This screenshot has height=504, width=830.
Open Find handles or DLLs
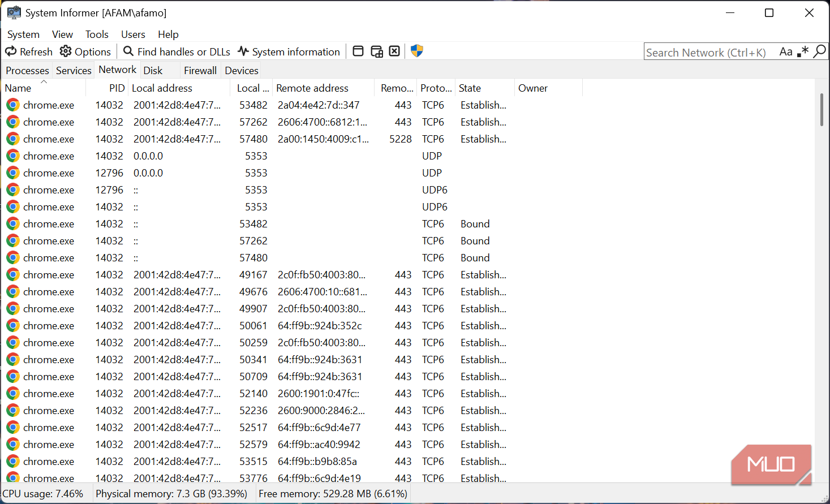(x=177, y=51)
